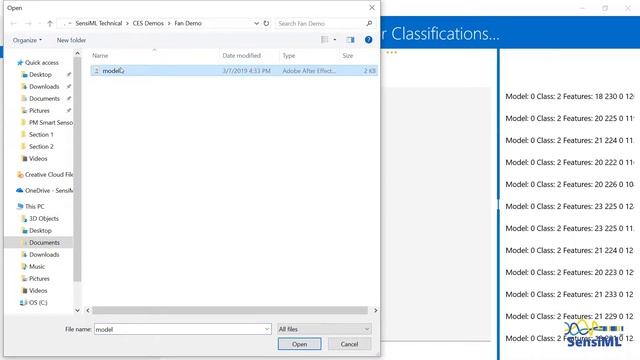Click the file list scroll right arrow

(376, 311)
